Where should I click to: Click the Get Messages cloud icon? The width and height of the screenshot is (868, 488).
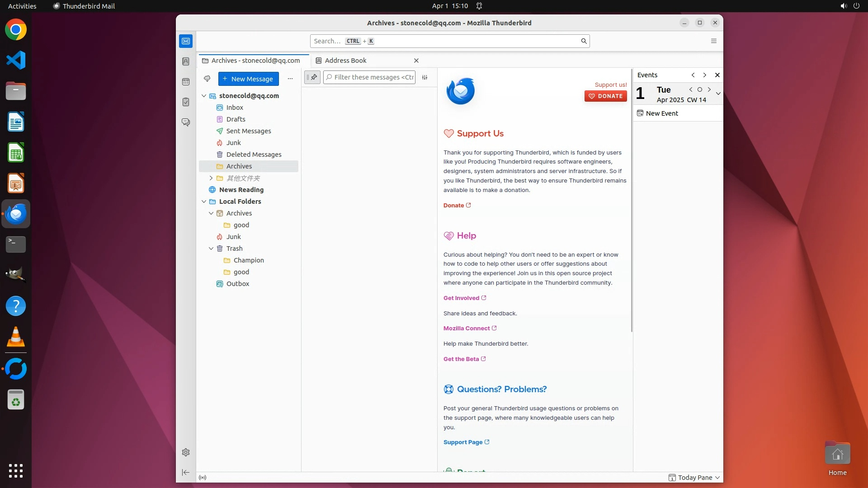tap(207, 79)
